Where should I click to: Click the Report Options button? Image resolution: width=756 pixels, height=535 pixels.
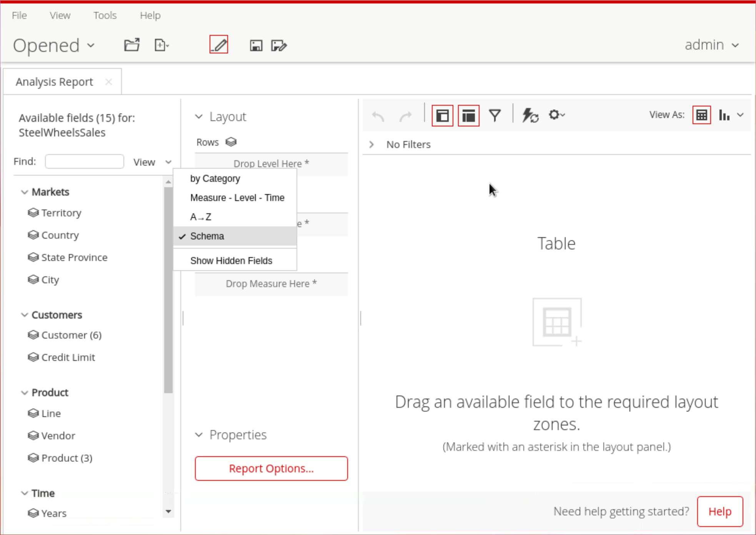271,469
